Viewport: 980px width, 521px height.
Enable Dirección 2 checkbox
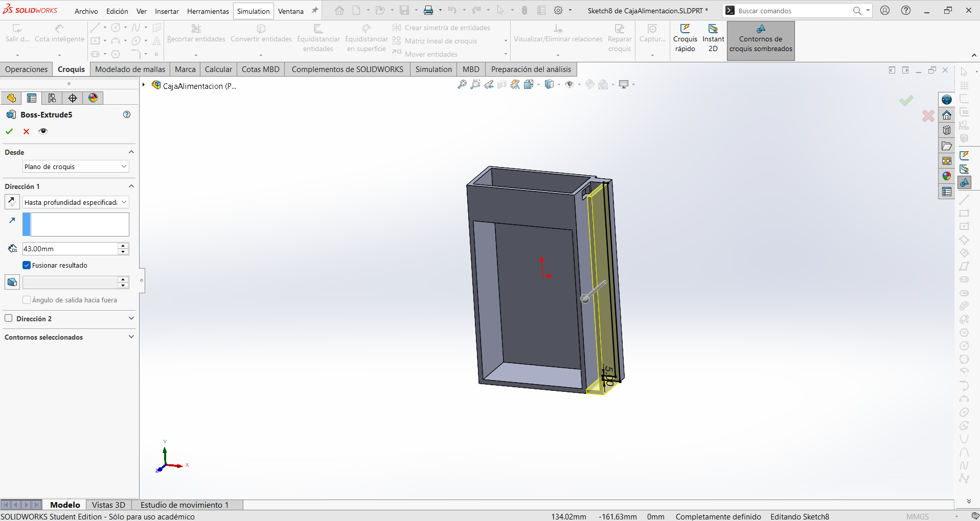click(9, 318)
